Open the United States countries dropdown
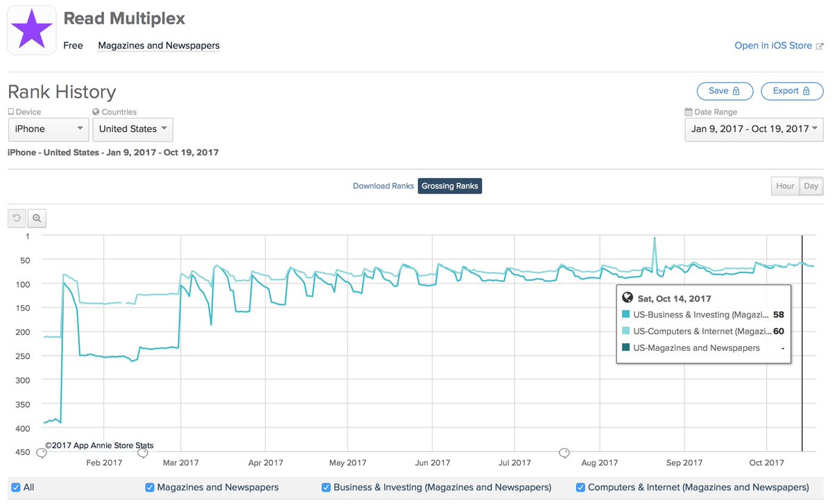The image size is (832, 504). [x=132, y=129]
